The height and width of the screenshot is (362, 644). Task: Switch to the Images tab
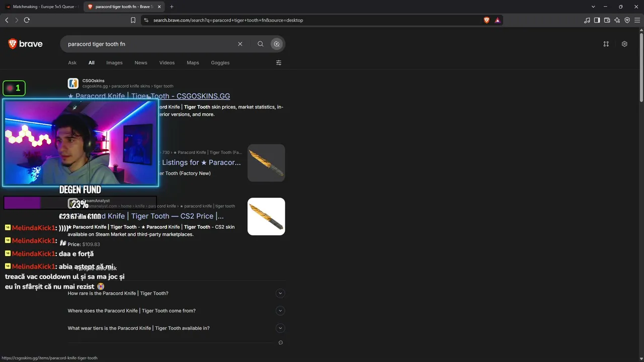(x=114, y=63)
